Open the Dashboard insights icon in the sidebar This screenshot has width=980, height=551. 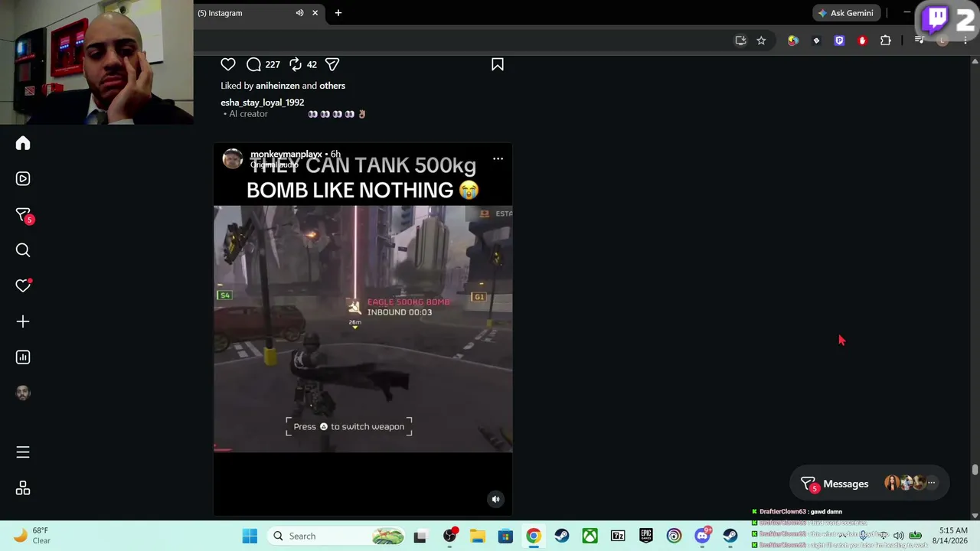[x=23, y=357]
